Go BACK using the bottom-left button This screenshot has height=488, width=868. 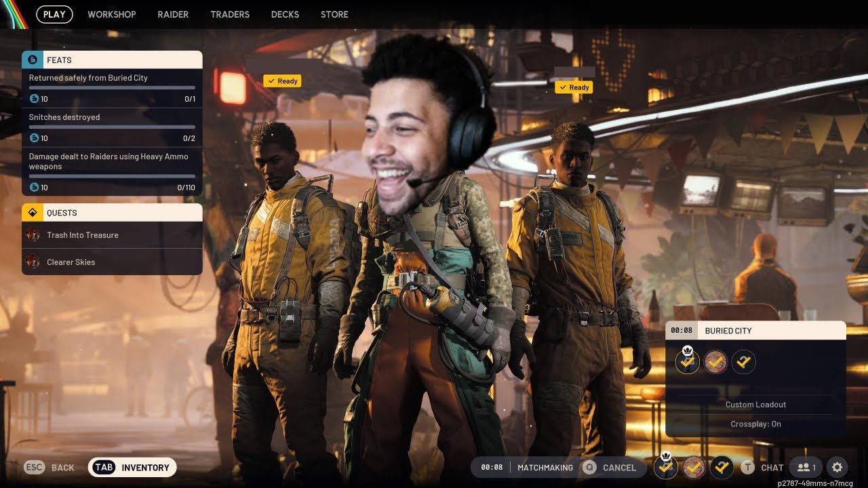[49, 467]
